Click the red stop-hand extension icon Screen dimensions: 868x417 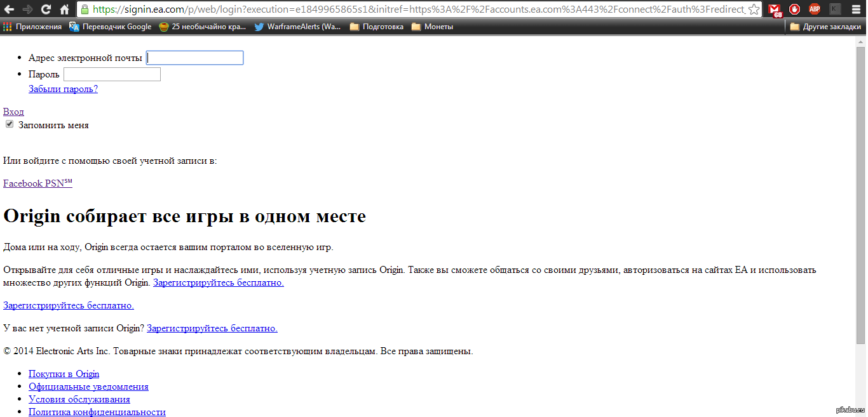click(x=795, y=10)
